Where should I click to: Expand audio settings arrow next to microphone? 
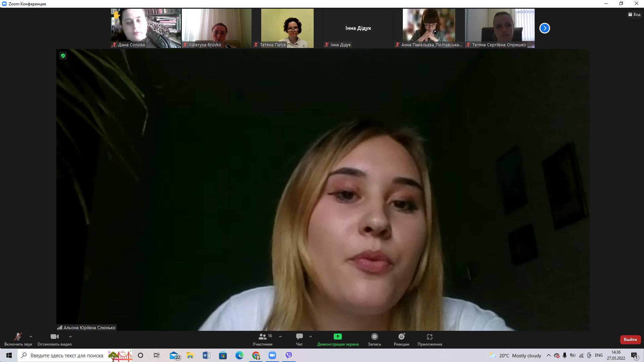[x=31, y=337]
